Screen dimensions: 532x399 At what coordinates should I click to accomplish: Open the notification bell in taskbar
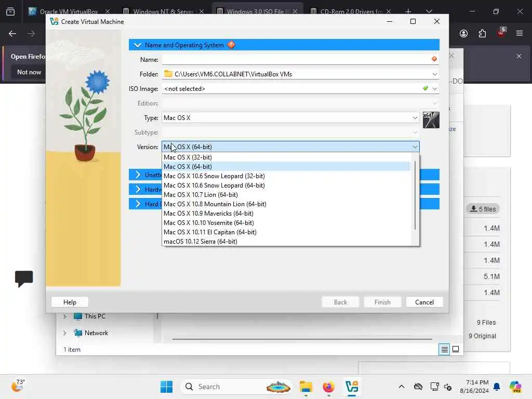tap(497, 387)
